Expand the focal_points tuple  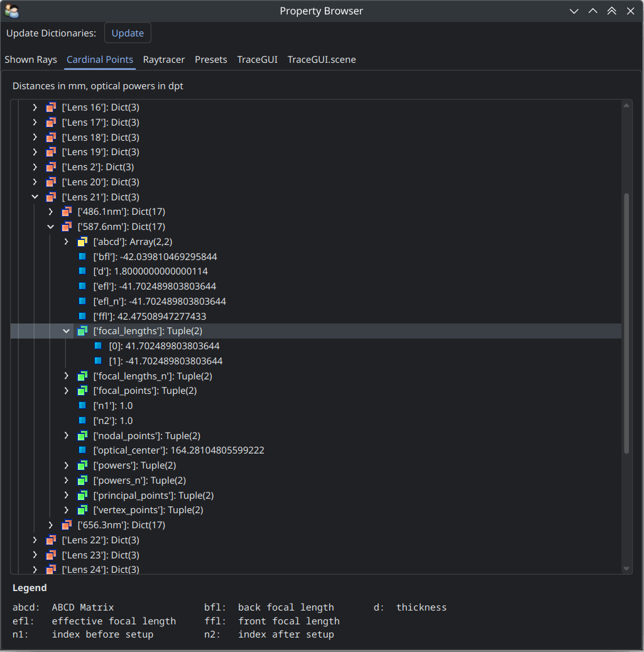click(66, 391)
